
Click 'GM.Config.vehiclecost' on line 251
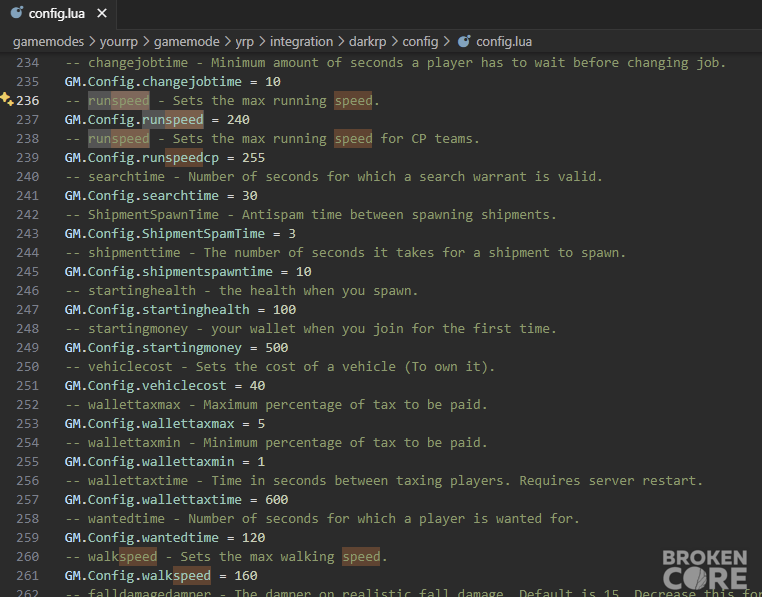145,386
